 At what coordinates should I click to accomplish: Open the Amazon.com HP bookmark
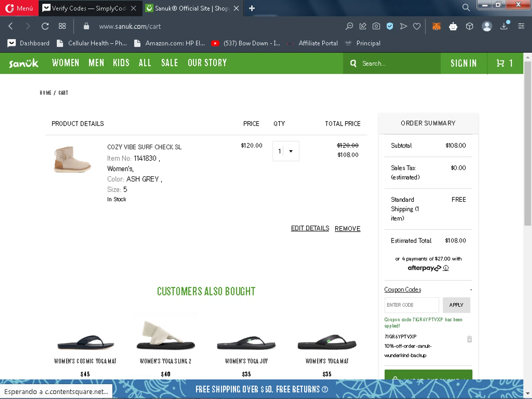tap(170, 43)
